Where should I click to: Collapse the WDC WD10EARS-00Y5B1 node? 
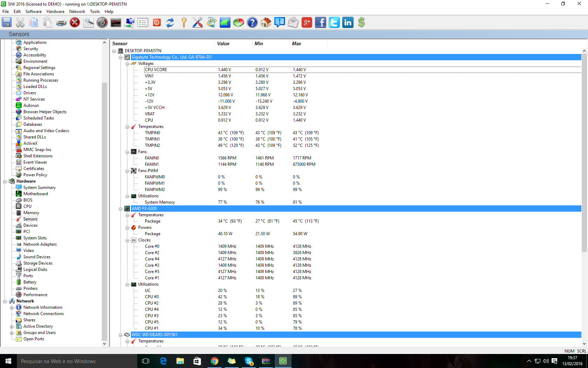(x=121, y=335)
